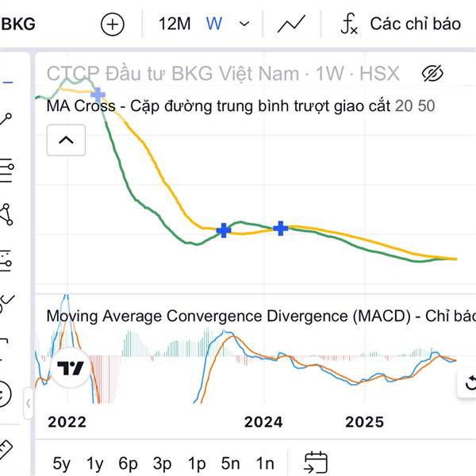Image resolution: width=476 pixels, height=476 pixels.
Task: Select the trend line drawing tool
Action: (7, 121)
